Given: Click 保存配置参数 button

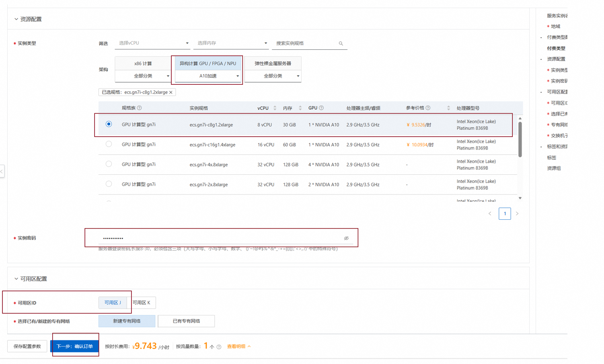Looking at the screenshot, I should (27, 346).
